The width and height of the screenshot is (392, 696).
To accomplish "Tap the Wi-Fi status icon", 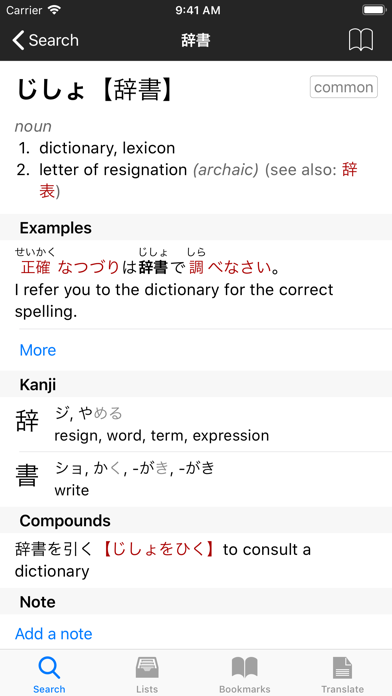I will (x=54, y=10).
